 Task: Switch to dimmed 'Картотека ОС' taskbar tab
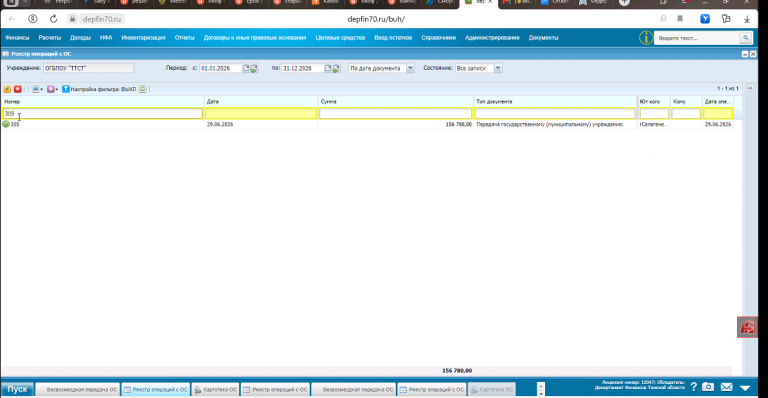[x=491, y=390]
